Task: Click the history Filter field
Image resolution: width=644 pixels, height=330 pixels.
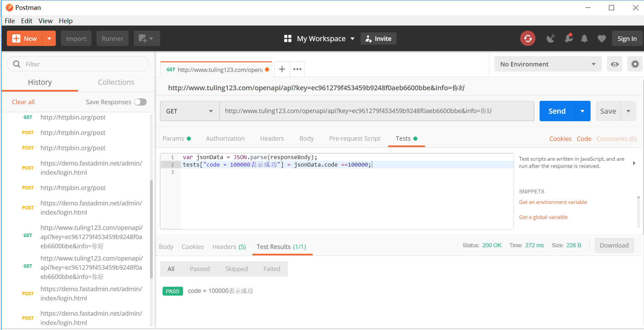Action: tap(78, 64)
